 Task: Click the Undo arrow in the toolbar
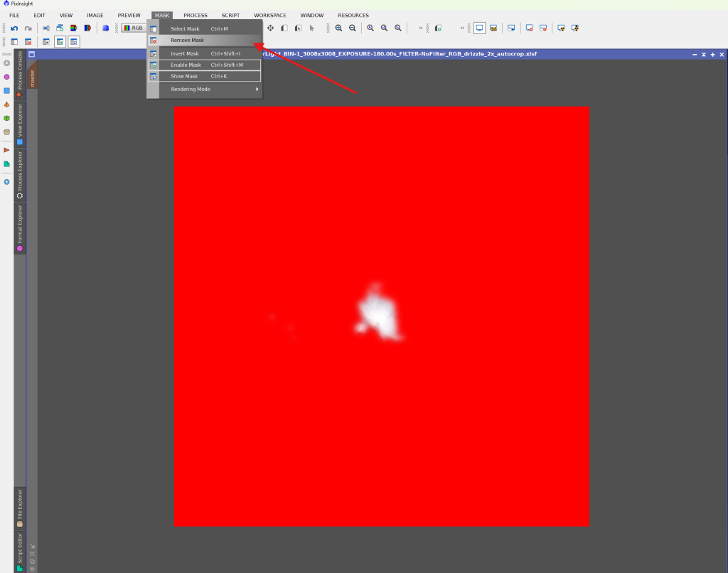(x=14, y=28)
